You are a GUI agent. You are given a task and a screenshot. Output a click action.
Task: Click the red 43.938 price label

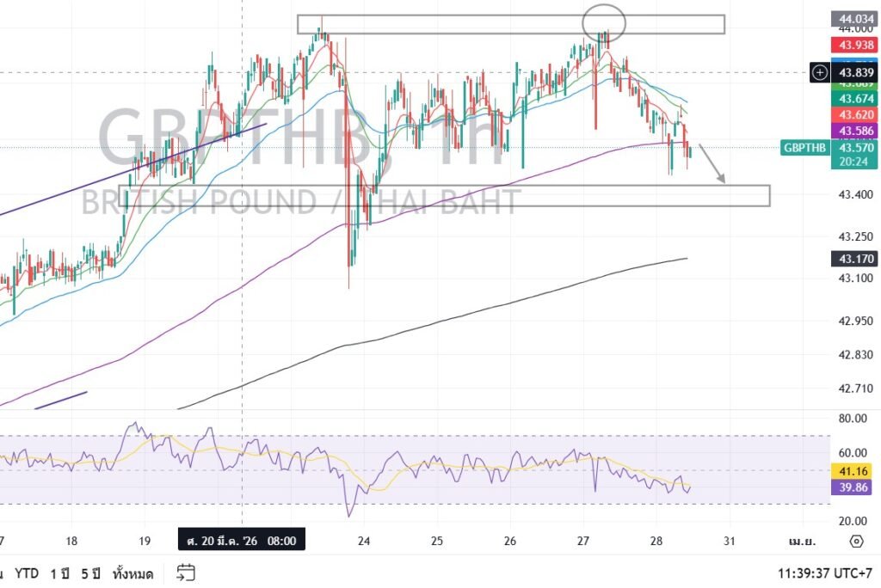point(852,45)
